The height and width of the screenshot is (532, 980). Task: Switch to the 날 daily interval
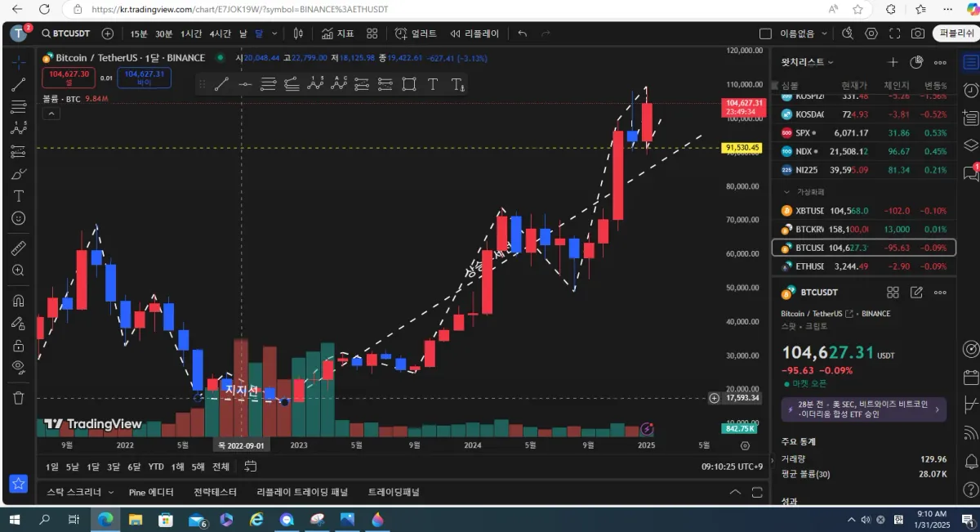(x=243, y=34)
